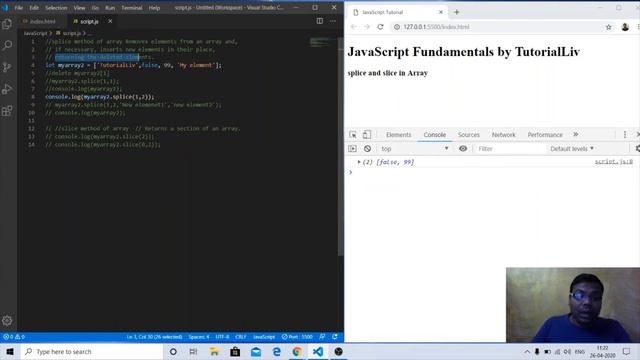Open the Manage gear at bottom of activity bar
This screenshot has height=360, width=640.
(x=7, y=320)
